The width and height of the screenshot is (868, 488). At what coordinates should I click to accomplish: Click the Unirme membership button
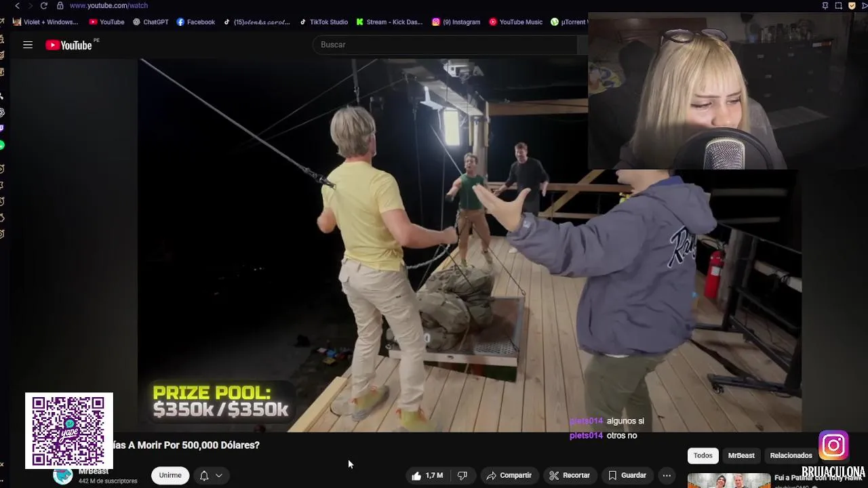170,475
